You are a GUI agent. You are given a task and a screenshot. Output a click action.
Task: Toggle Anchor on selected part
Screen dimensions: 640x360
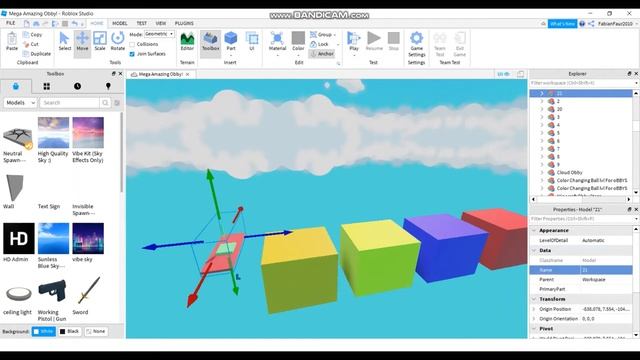pos(322,53)
